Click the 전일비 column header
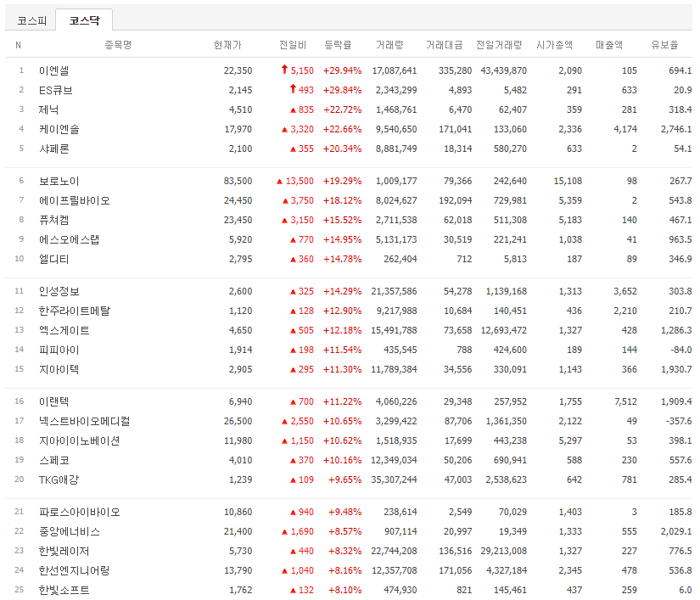The height and width of the screenshot is (600, 700). coord(293,45)
